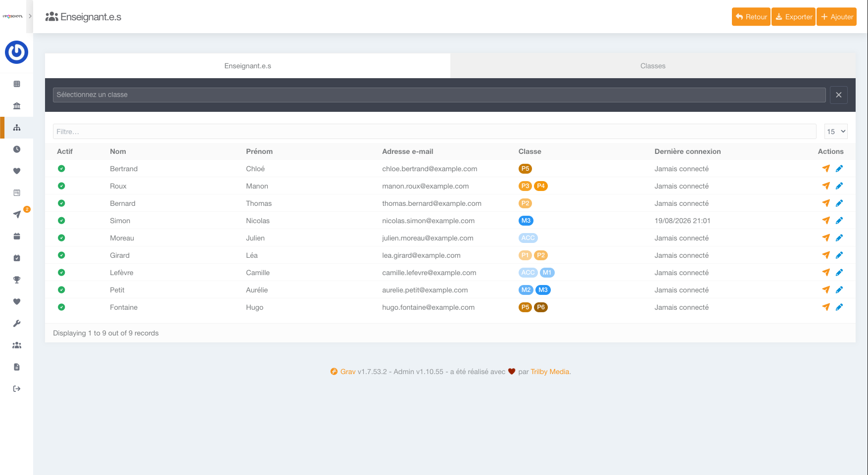
Task: Open the clock icon in the sidebar
Action: (17, 149)
